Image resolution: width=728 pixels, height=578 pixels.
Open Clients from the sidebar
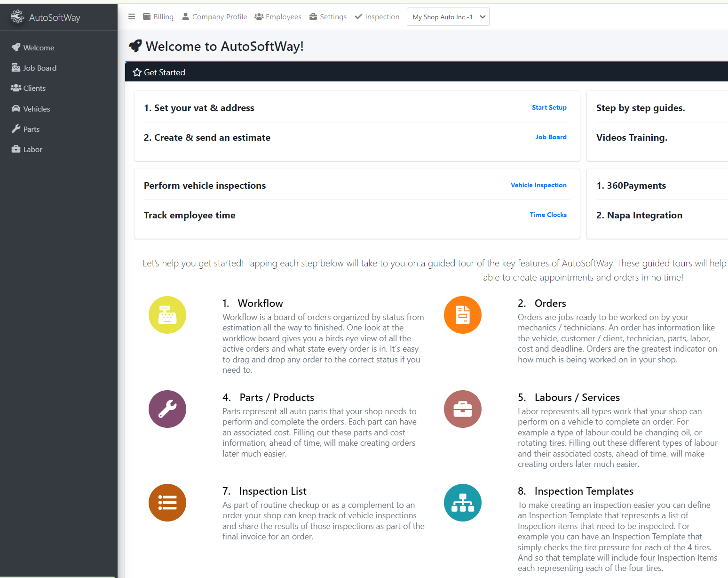(34, 88)
